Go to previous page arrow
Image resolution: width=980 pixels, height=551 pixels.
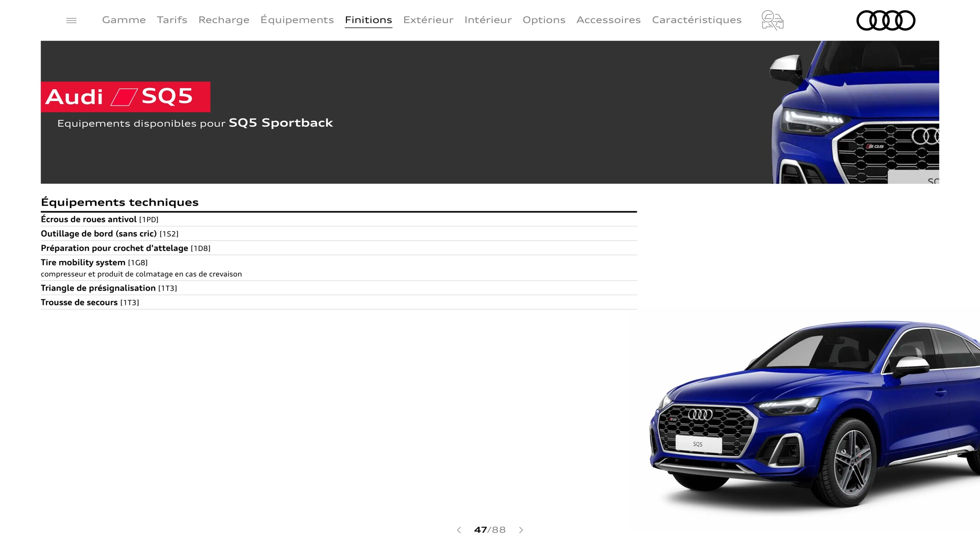459,530
